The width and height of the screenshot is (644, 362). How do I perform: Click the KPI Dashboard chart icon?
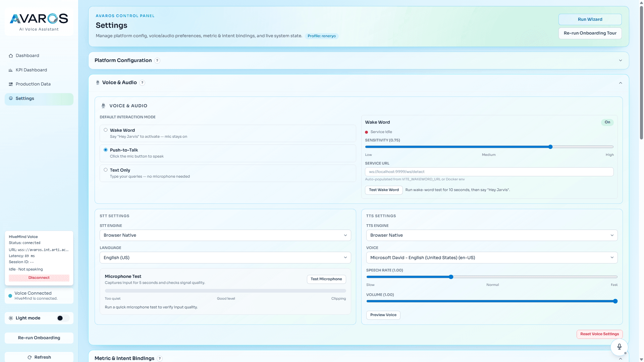point(11,70)
